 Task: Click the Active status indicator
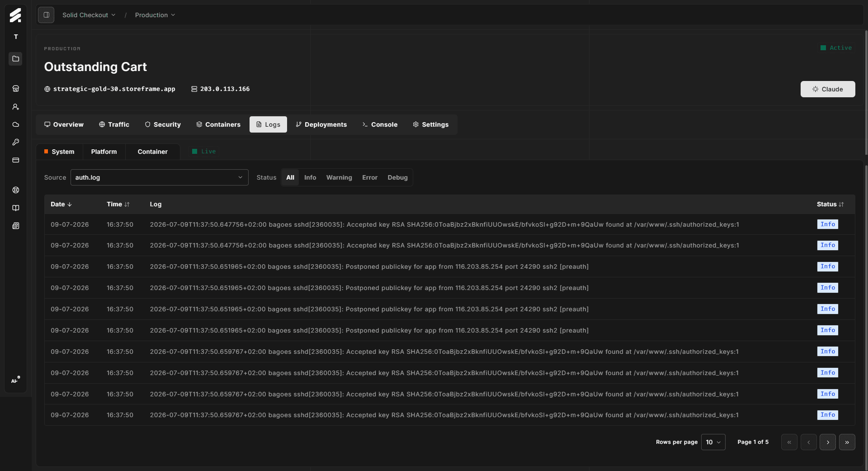[x=836, y=48]
